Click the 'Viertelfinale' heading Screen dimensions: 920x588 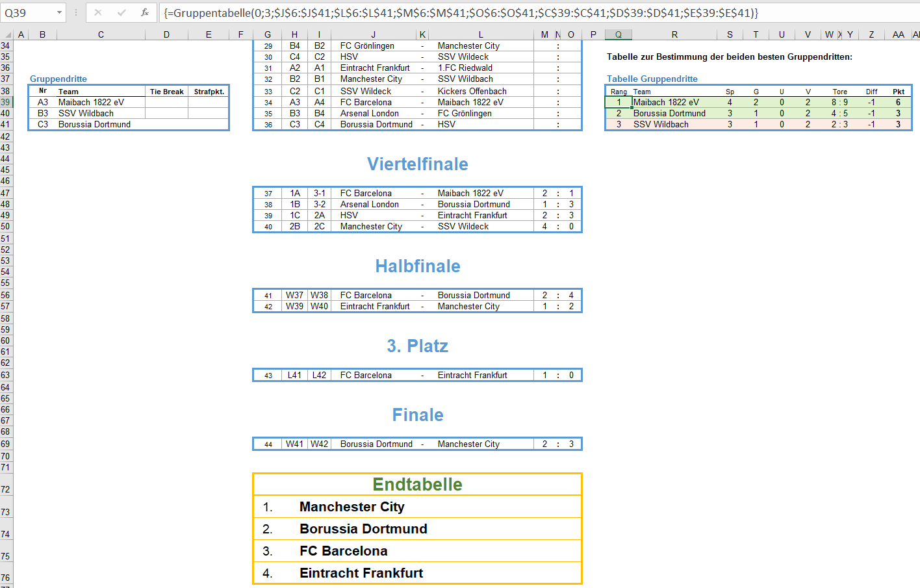pyautogui.click(x=418, y=164)
